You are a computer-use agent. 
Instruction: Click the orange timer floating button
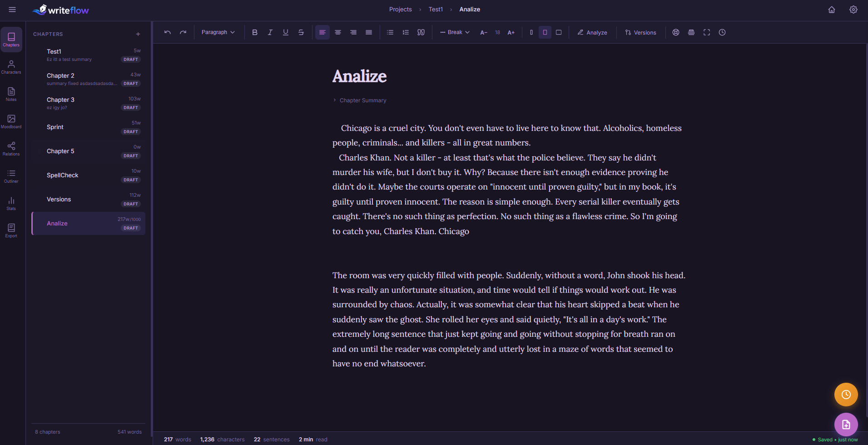846,395
